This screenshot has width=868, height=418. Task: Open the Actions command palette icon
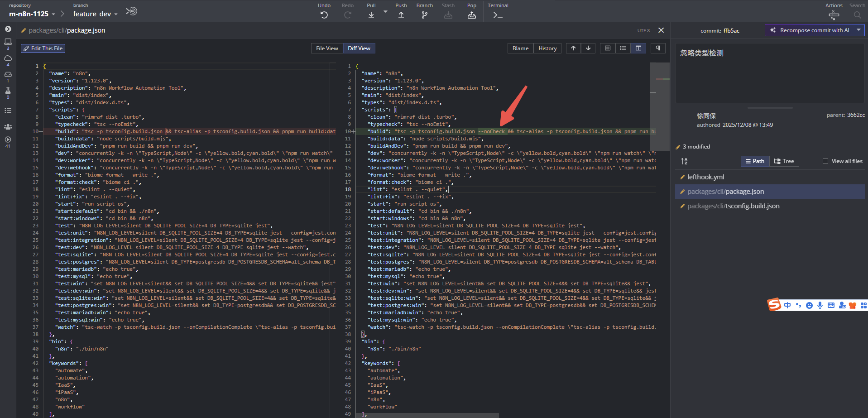(834, 15)
